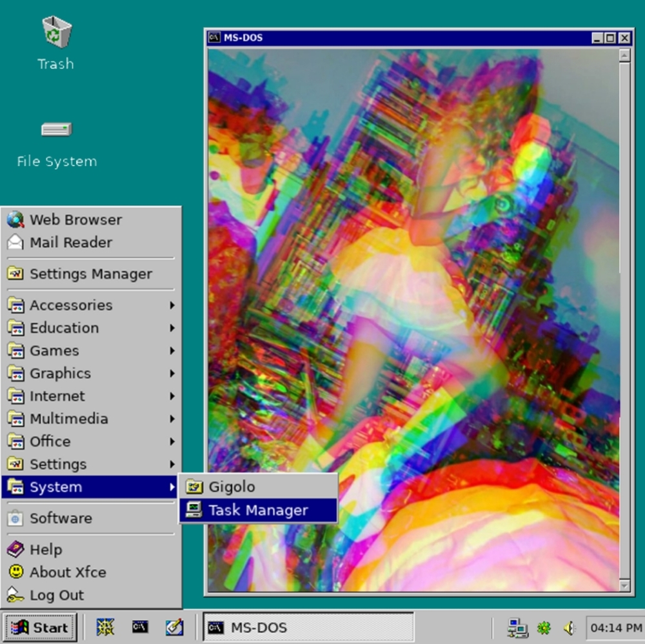Viewport: 645px width, 644px height.
Task: Maximize the MS-DOS window
Action: point(610,38)
